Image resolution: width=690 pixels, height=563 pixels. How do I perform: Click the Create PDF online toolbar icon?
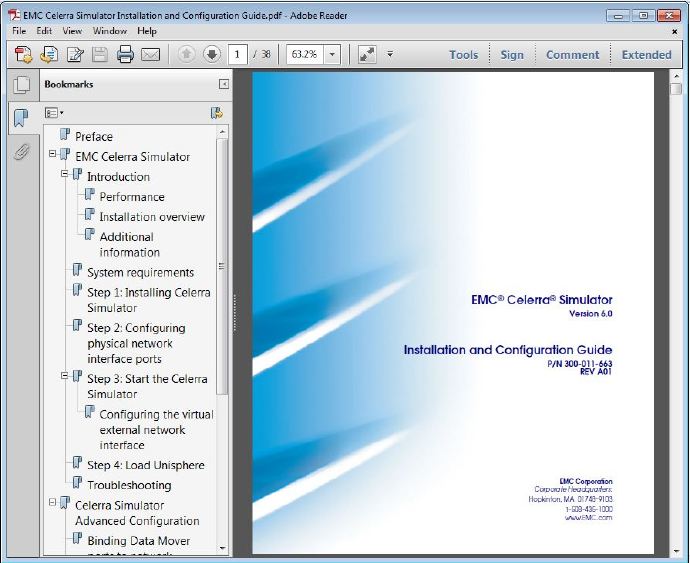23,55
